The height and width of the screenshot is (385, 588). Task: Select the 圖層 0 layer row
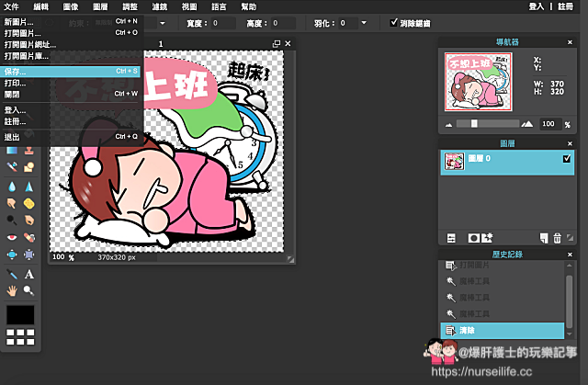pos(507,163)
